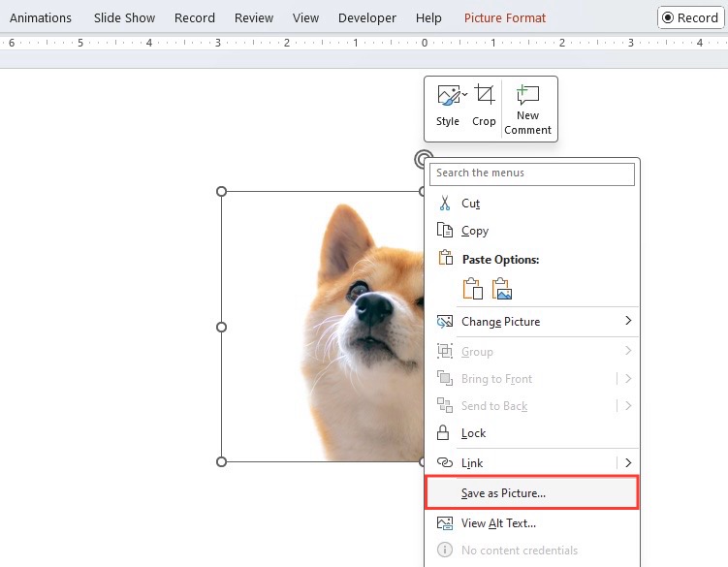Screen dimensions: 728x567
Task: Choose Save as Picture menu entry
Action: [x=532, y=492]
